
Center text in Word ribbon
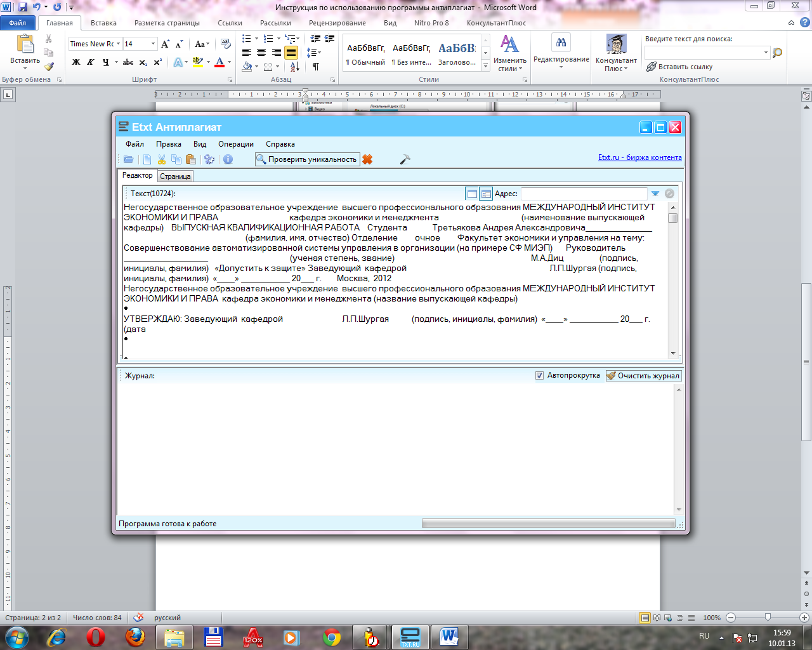coord(261,53)
